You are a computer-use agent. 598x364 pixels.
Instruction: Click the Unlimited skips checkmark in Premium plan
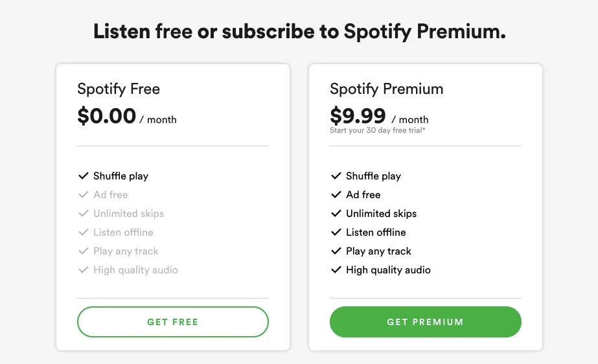coord(336,213)
